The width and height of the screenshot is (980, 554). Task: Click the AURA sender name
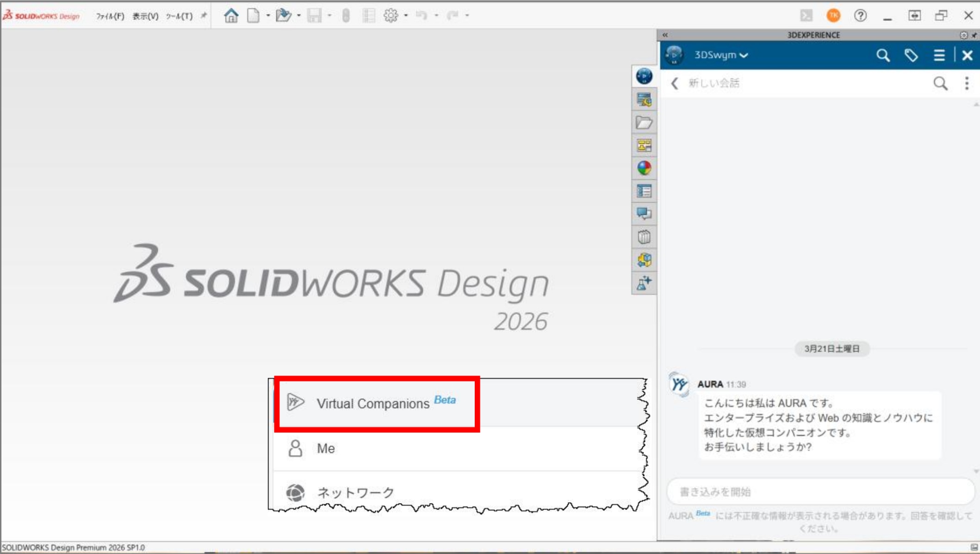[710, 384]
